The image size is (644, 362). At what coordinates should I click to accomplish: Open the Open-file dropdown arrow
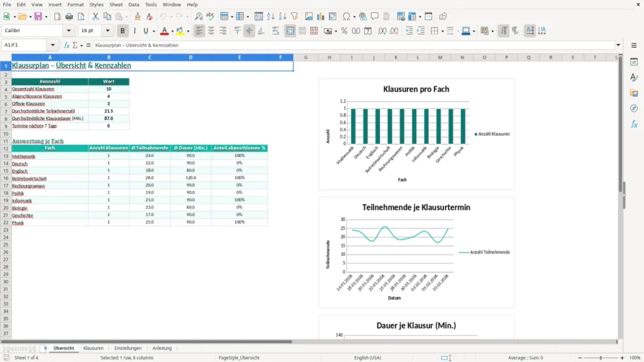30,17
